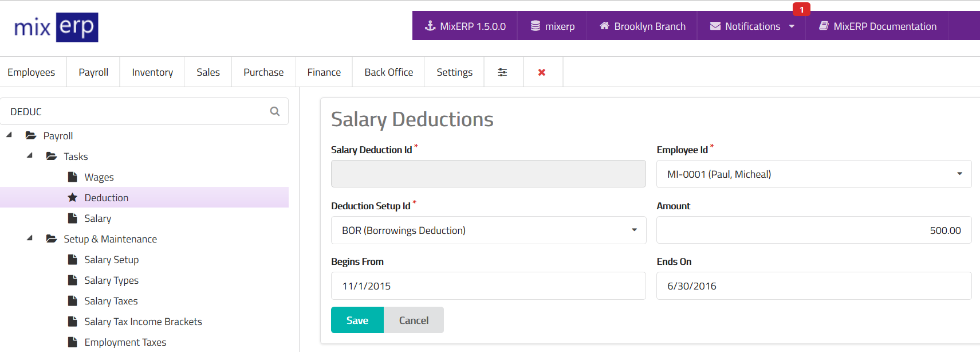Collapse the Tasks tree node
This screenshot has width=980, height=352.
point(30,156)
